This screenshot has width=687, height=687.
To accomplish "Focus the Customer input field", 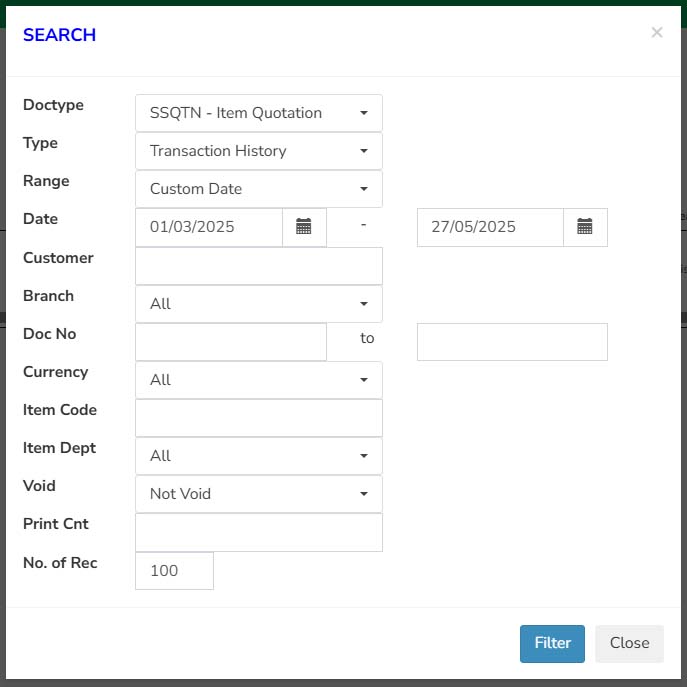I will tap(259, 266).
